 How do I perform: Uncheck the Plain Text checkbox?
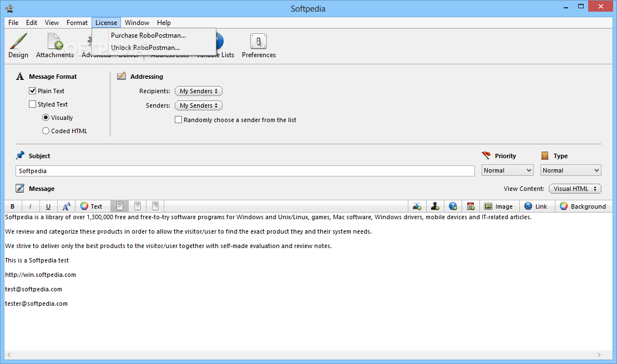point(33,91)
